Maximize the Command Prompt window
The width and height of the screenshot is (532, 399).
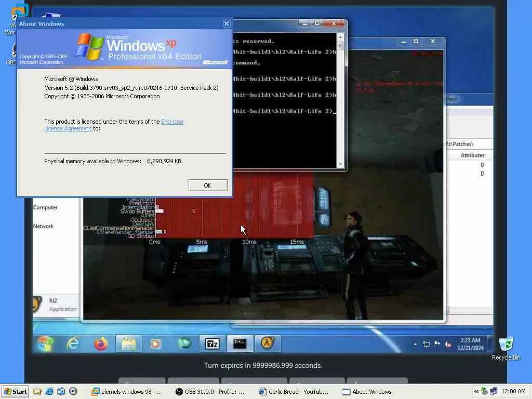[317, 23]
